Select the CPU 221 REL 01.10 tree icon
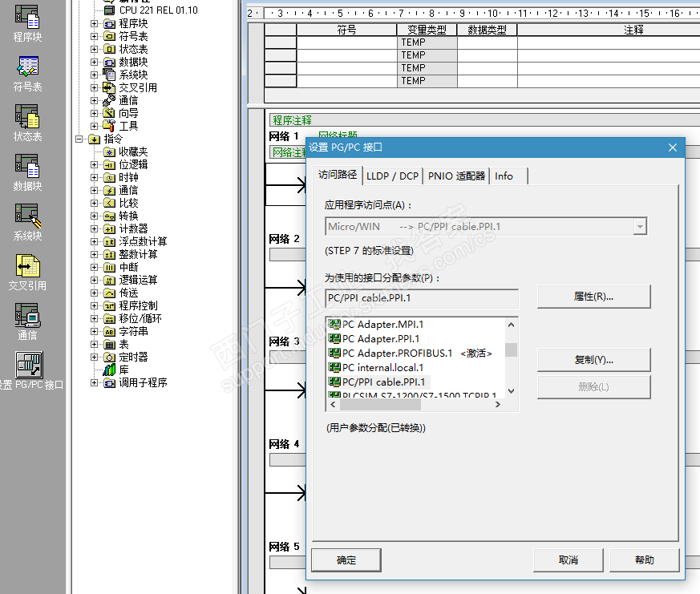Viewport: 700px width, 594px height. [109, 10]
